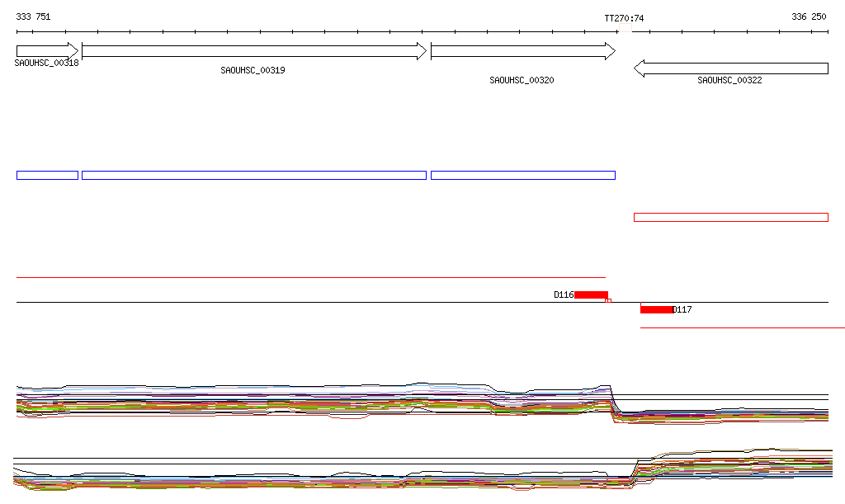Select the SAOUHSC_00319 gene arrow

(254, 51)
